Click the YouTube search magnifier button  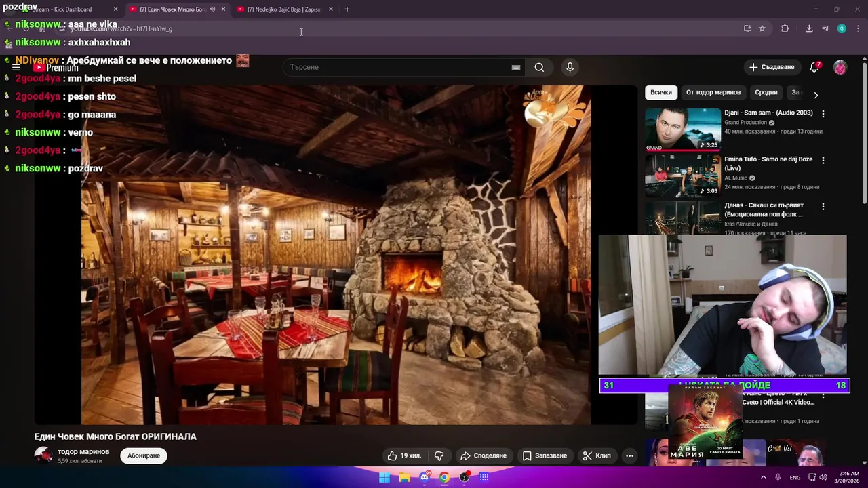point(539,67)
